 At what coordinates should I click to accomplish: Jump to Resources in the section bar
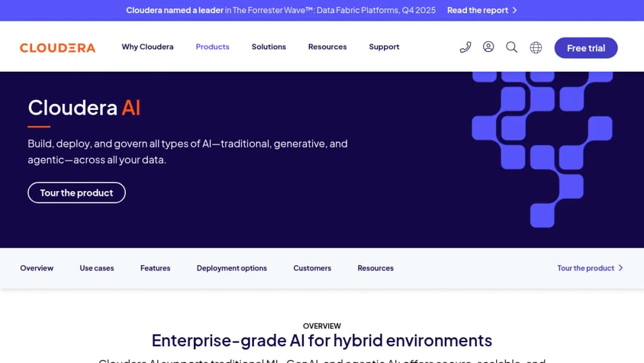point(376,268)
